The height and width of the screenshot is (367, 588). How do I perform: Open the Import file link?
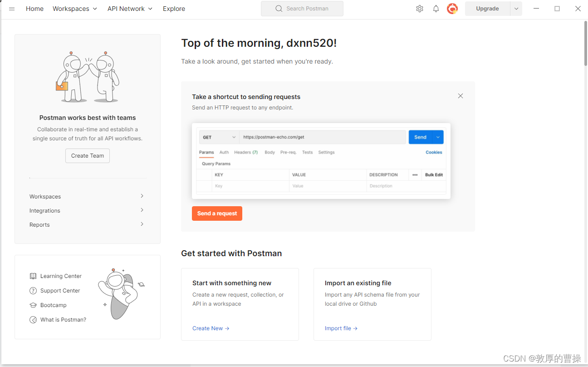click(341, 328)
